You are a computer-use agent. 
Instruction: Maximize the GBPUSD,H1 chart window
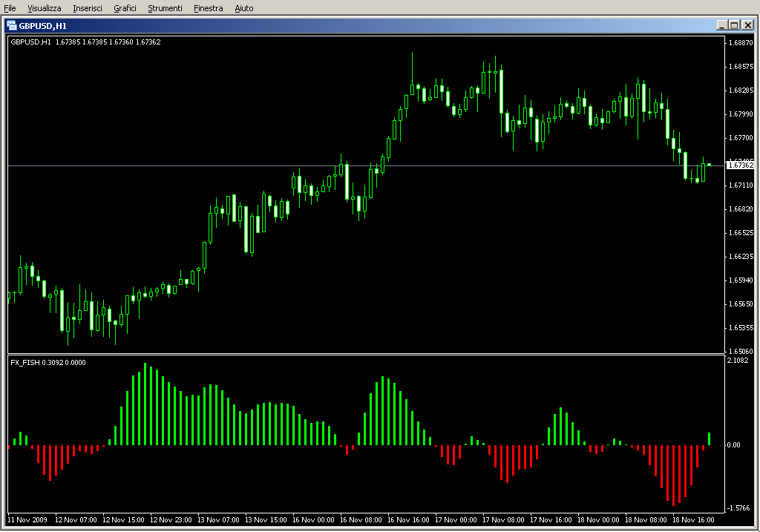tap(734, 25)
